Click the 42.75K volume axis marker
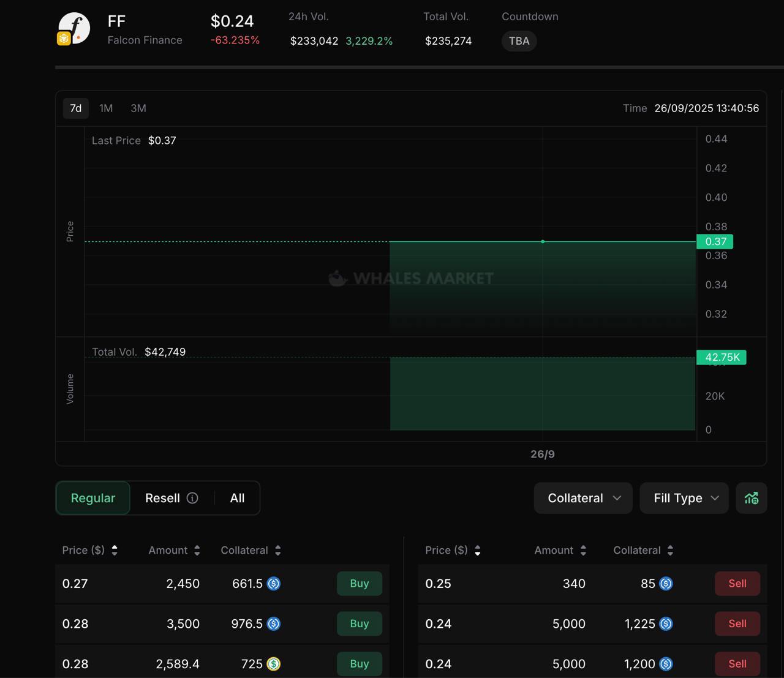This screenshot has height=678, width=784. tap(722, 357)
